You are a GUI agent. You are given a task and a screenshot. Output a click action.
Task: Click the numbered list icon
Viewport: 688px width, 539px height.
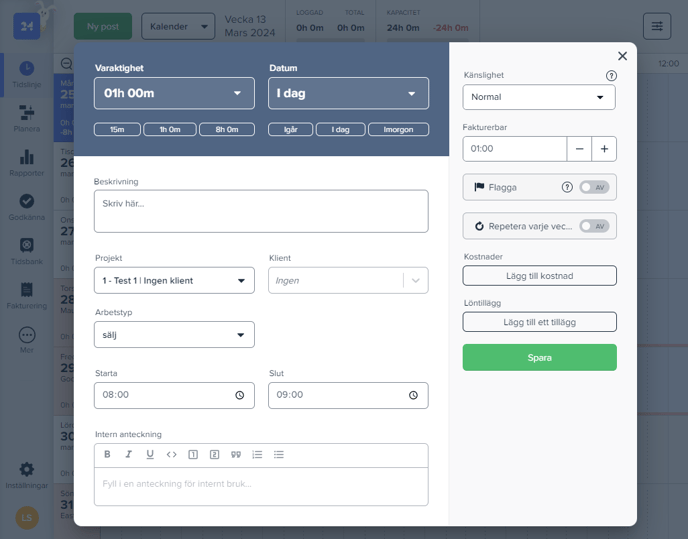pyautogui.click(x=257, y=454)
